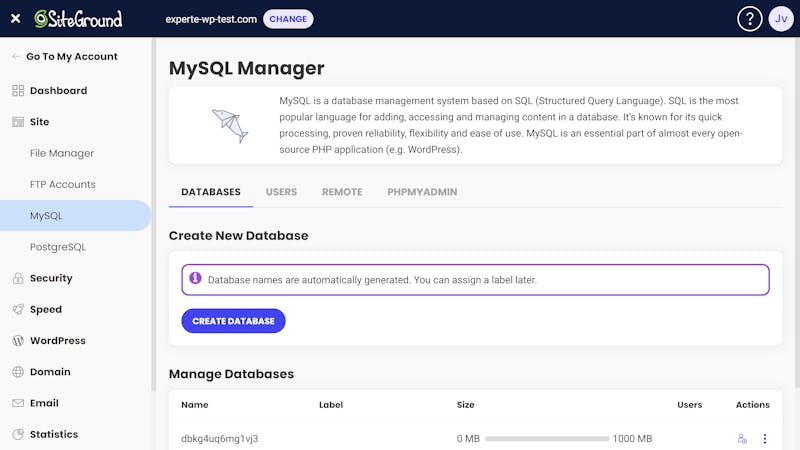Expand the Security menu section
Image resolution: width=800 pixels, height=450 pixels.
[x=51, y=278]
